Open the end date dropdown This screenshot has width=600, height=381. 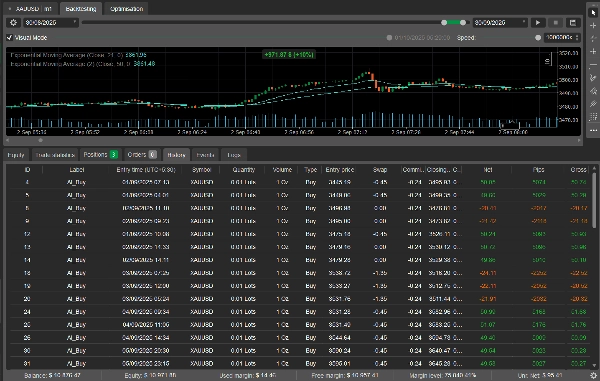pos(500,23)
